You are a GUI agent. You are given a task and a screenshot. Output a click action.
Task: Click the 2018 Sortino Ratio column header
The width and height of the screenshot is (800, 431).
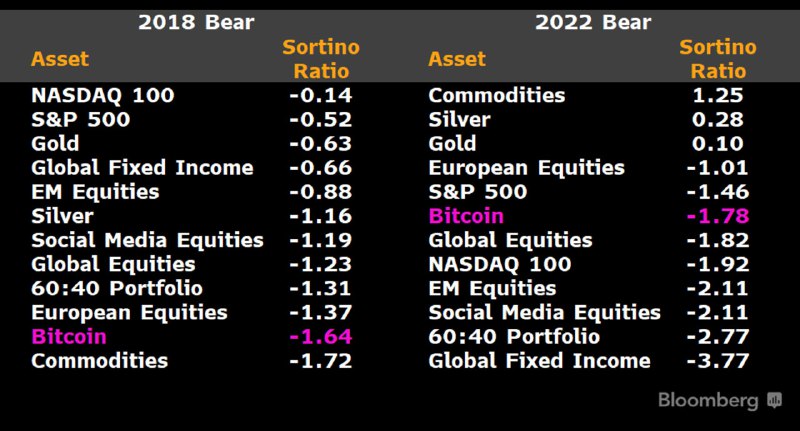[321, 59]
